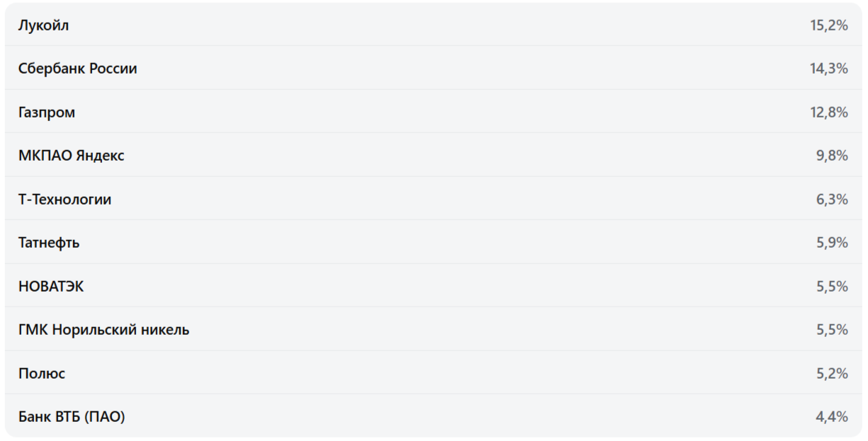This screenshot has height=441, width=868.
Task: Select the 6,3% percentage figure
Action: [832, 200]
